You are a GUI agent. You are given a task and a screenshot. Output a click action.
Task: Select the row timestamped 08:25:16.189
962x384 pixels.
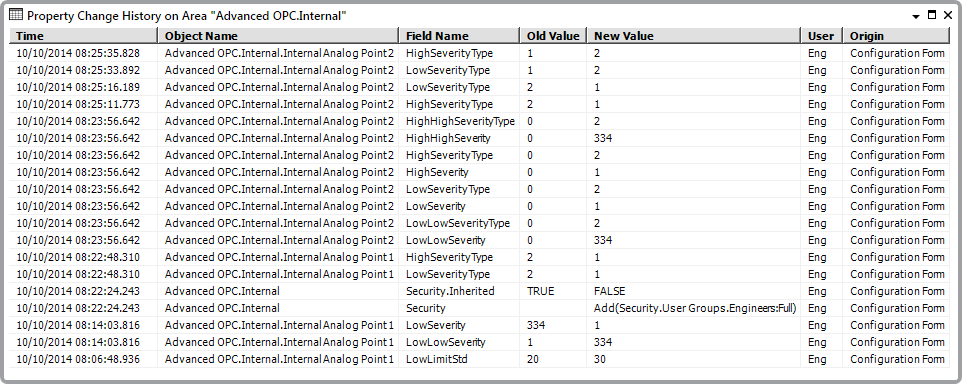(x=479, y=87)
